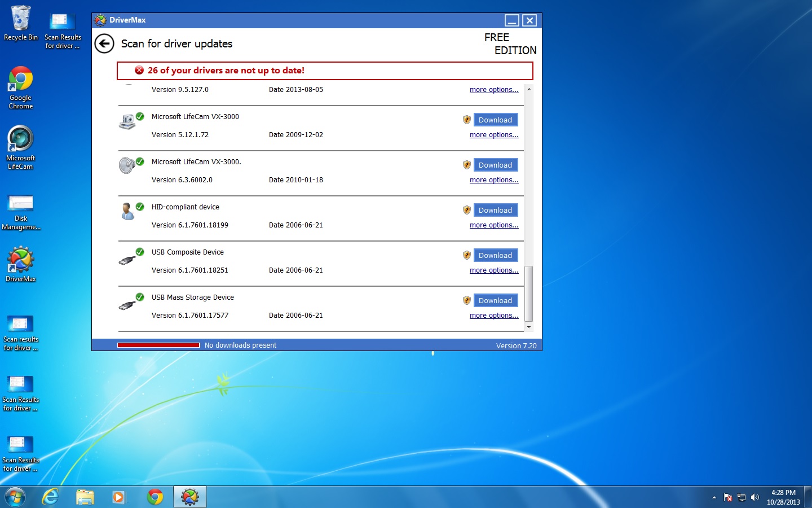
Task: Click the red error icon in alert banner
Action: tap(139, 70)
